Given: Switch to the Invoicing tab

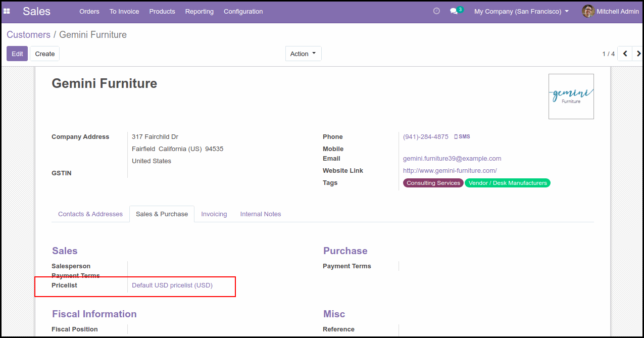Looking at the screenshot, I should coord(214,214).
